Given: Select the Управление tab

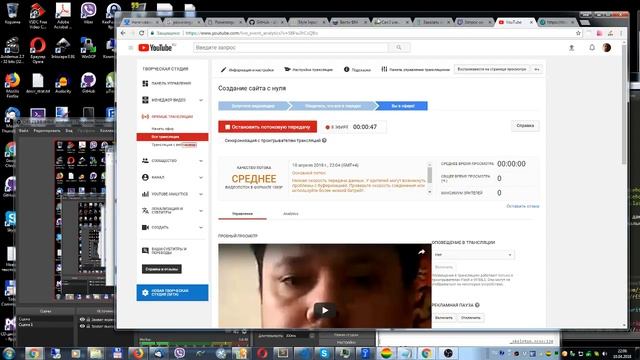Looking at the screenshot, I should [242, 214].
